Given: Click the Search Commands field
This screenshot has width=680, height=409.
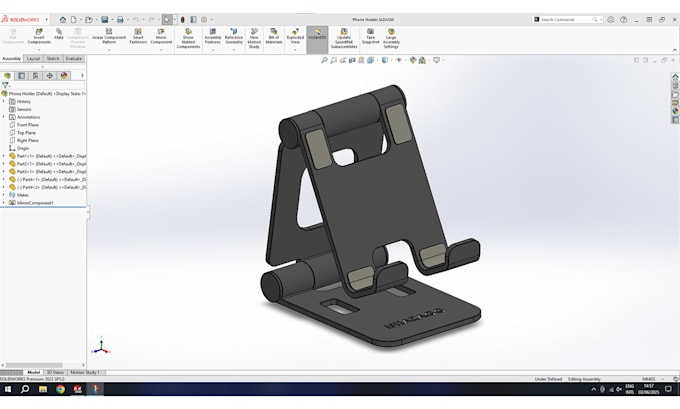Looking at the screenshot, I should click(x=566, y=20).
